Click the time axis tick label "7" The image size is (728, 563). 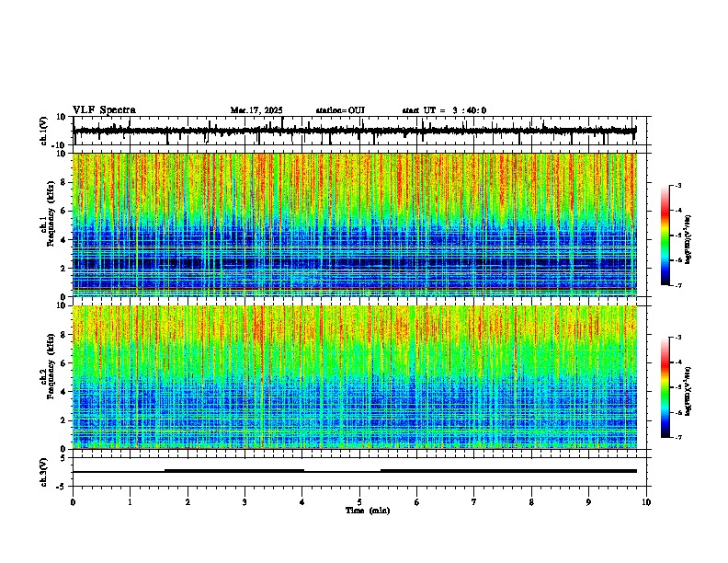point(474,502)
